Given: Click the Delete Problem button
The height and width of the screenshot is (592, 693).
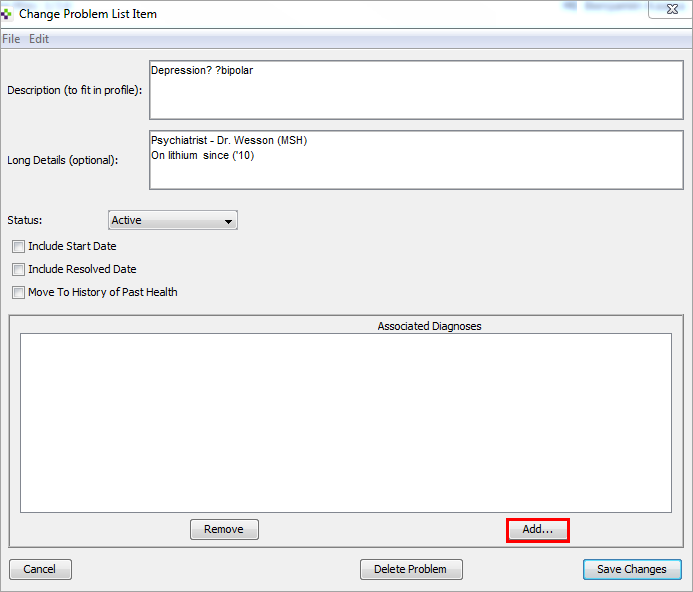Looking at the screenshot, I should click(x=410, y=569).
